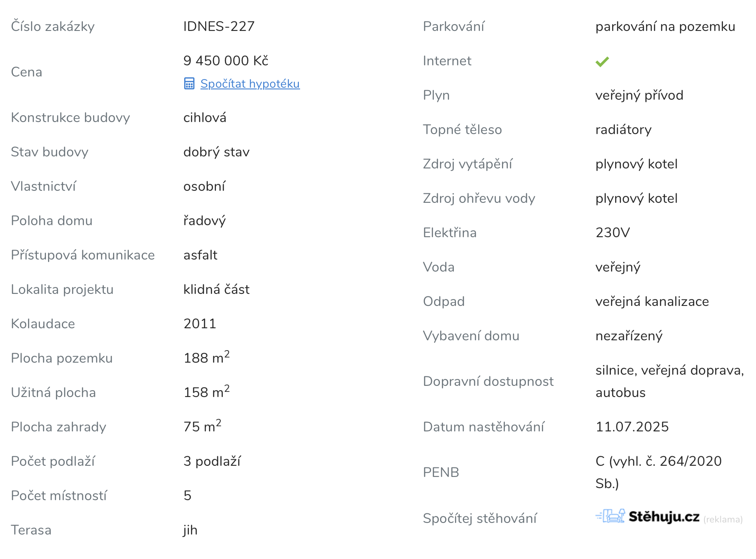756x559 pixels.
Task: Select the price 9 450 000 Kč
Action: pyautogui.click(x=225, y=61)
